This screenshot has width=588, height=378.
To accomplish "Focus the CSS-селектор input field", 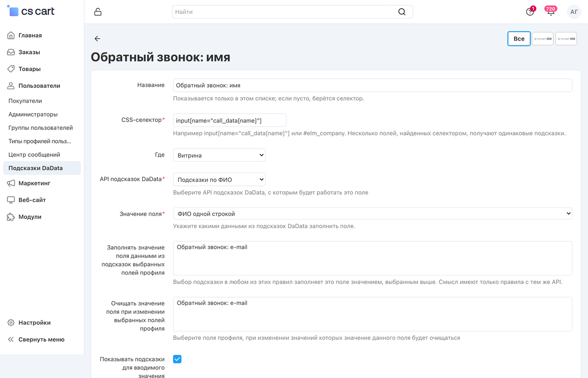I will pyautogui.click(x=229, y=120).
